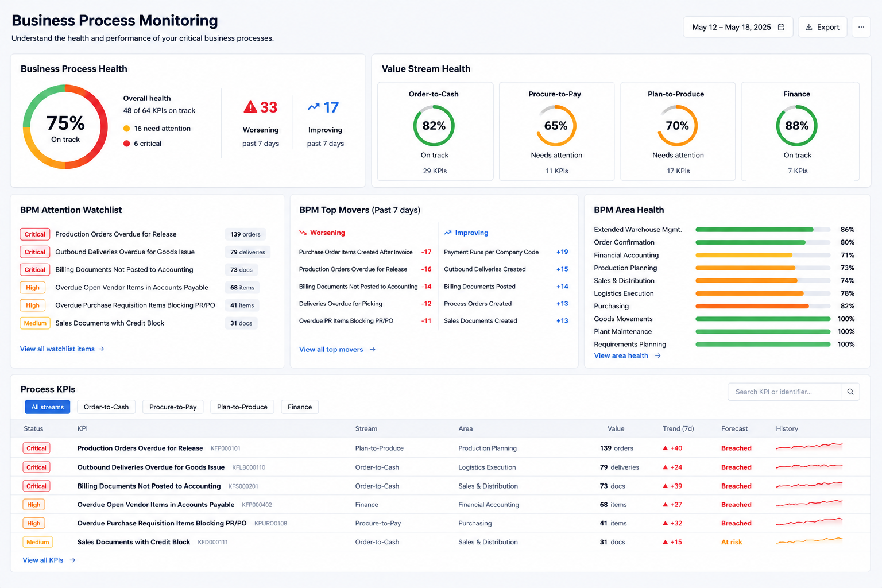
Task: Filter KPIs by Plan-to-Produce
Action: click(x=242, y=407)
